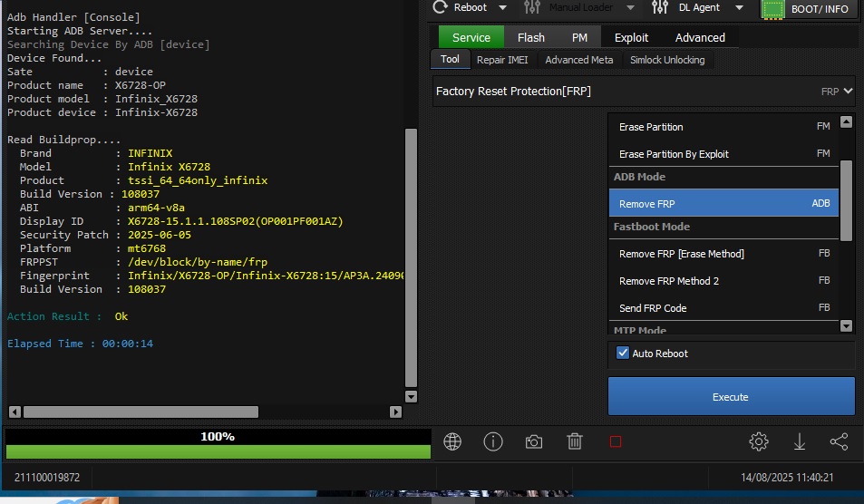Viewport: 864px width, 504px height.
Task: Click the BOOT/INFO chip icon
Action: [x=773, y=9]
